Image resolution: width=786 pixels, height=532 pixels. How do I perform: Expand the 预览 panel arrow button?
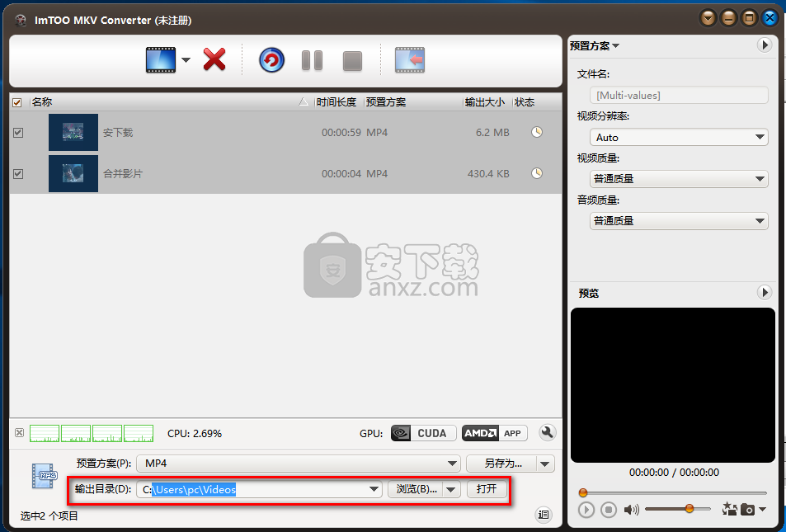coord(765,292)
